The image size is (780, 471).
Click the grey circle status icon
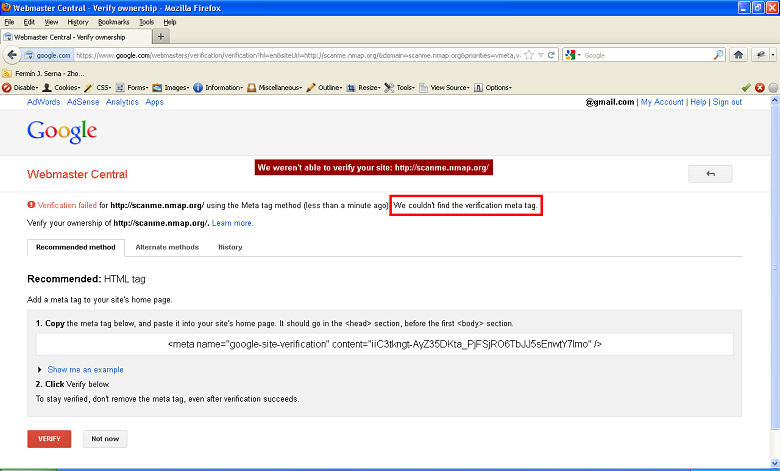click(x=773, y=88)
